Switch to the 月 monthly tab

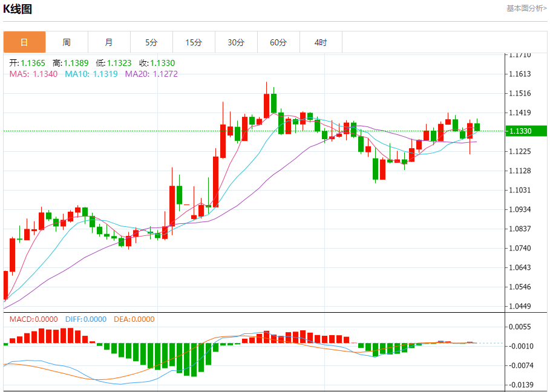tap(109, 42)
